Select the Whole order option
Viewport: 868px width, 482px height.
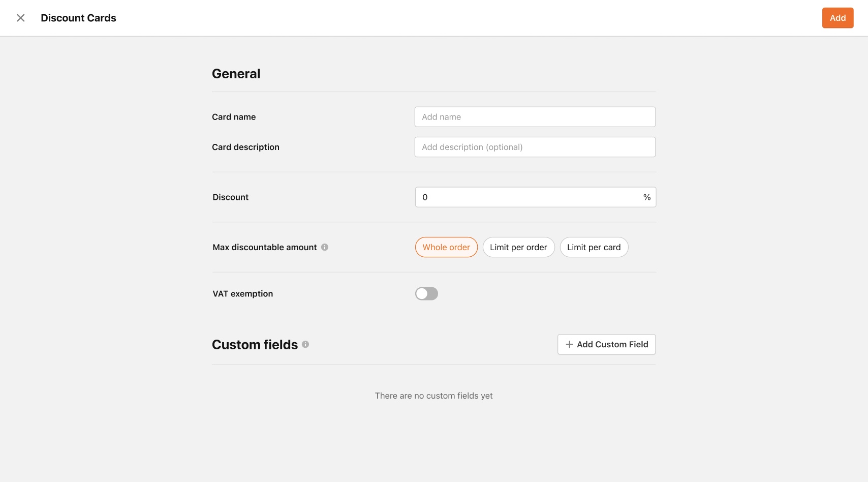446,247
